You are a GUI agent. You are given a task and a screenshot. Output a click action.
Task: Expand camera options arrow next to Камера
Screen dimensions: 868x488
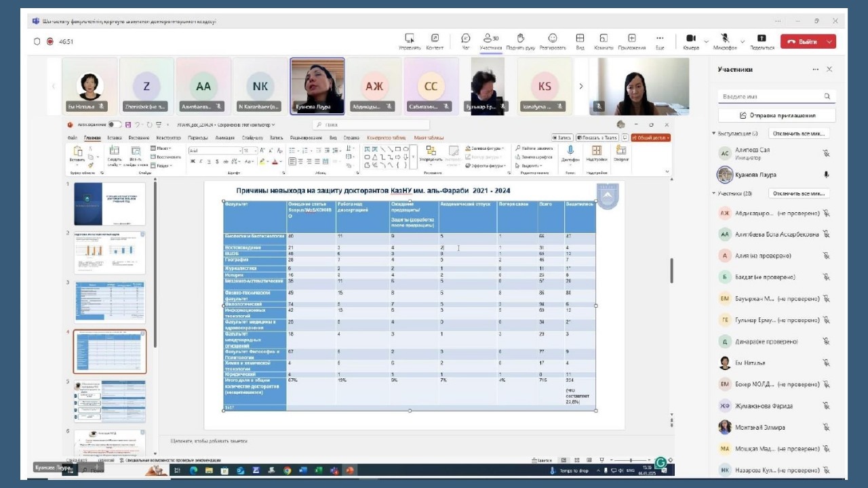(707, 41)
